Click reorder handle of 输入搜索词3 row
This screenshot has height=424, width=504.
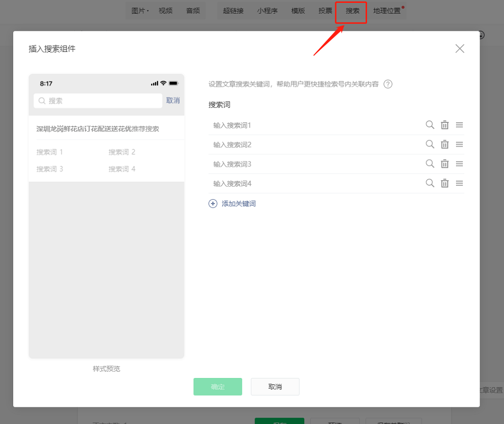pos(459,164)
